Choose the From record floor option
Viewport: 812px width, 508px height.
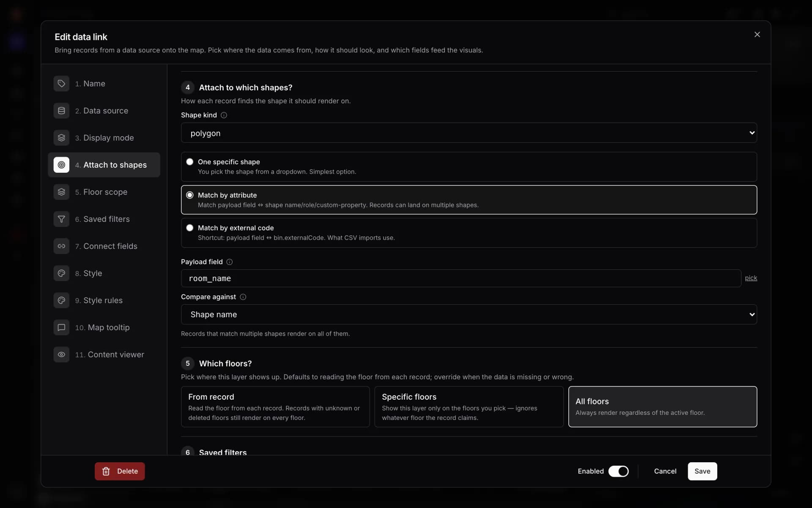tap(275, 406)
